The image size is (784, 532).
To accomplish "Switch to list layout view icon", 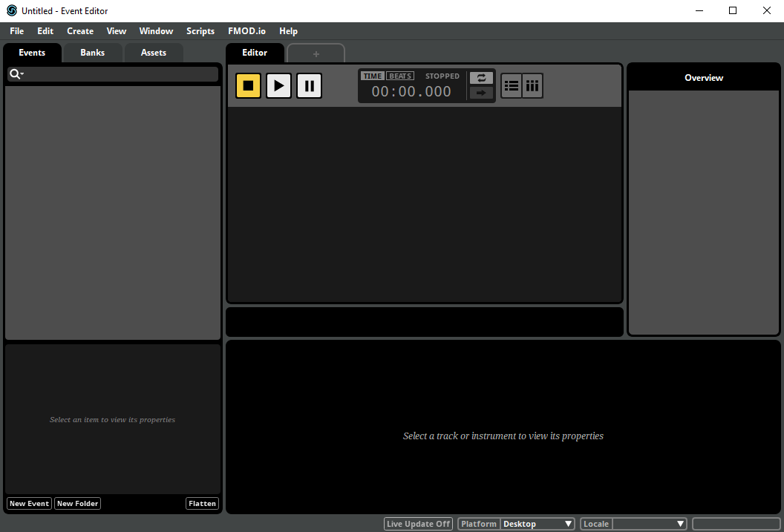I will [512, 85].
